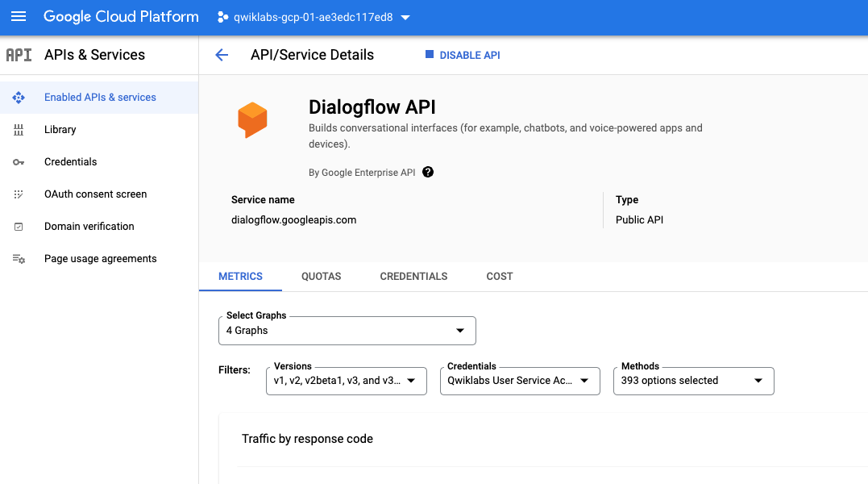Click the Domain verification checkbox icon
Image resolution: width=868 pixels, height=484 pixels.
tap(19, 227)
